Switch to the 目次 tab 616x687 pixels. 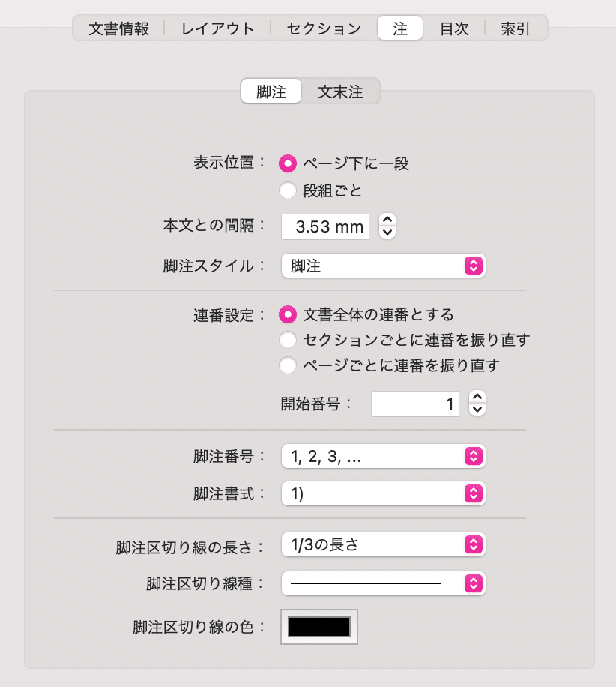pyautogui.click(x=455, y=28)
